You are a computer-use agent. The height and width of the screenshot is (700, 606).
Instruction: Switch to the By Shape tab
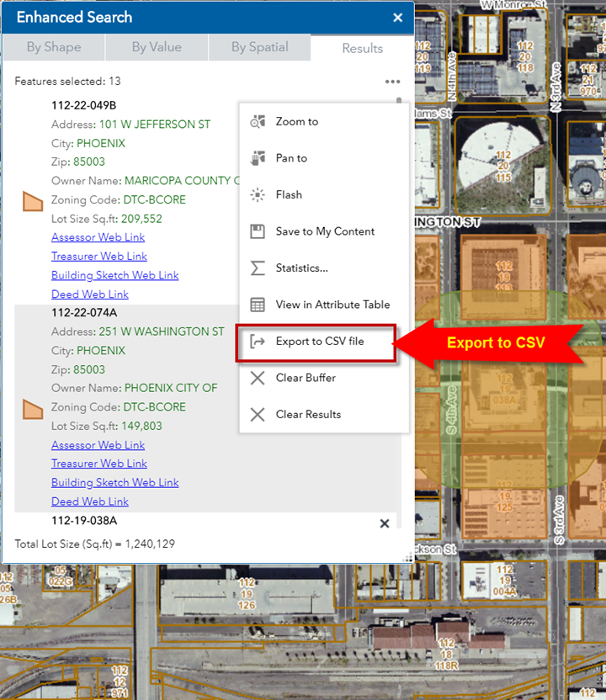(x=53, y=47)
